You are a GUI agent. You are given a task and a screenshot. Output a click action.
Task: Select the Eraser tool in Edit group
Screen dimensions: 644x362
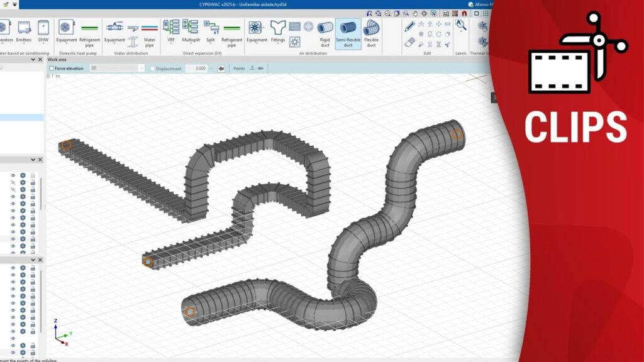pyautogui.click(x=409, y=43)
